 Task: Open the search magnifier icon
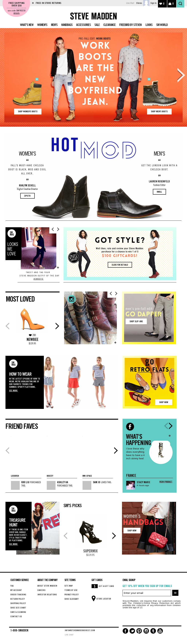pos(180,3)
